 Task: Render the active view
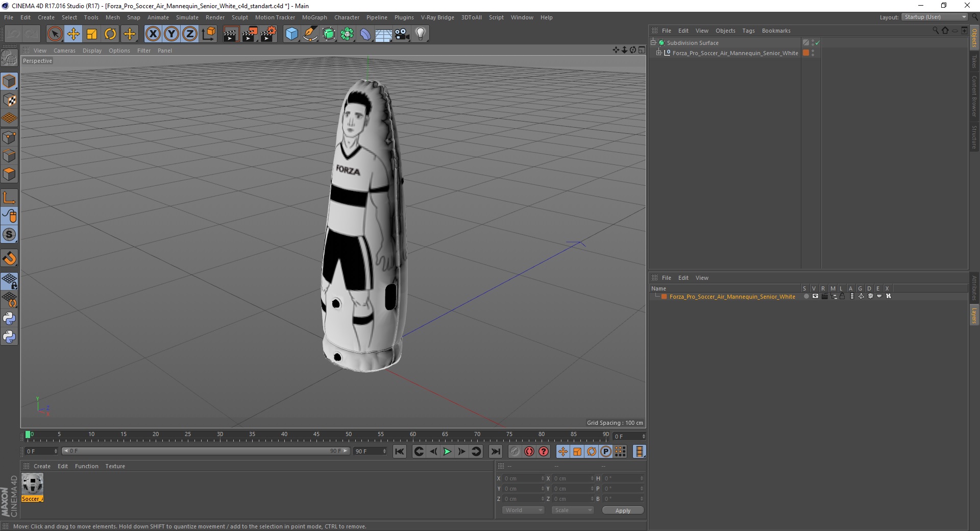coord(231,34)
